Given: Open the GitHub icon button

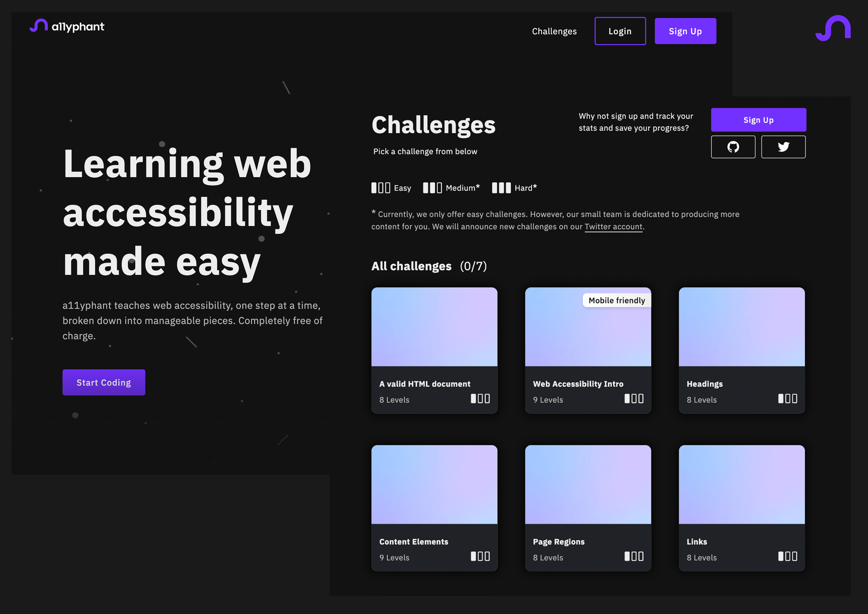Looking at the screenshot, I should click(x=733, y=147).
